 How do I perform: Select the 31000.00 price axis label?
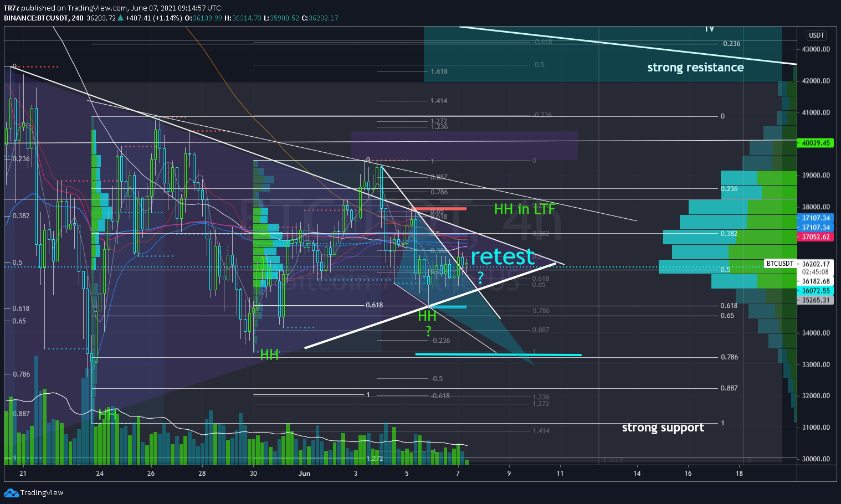(816, 427)
